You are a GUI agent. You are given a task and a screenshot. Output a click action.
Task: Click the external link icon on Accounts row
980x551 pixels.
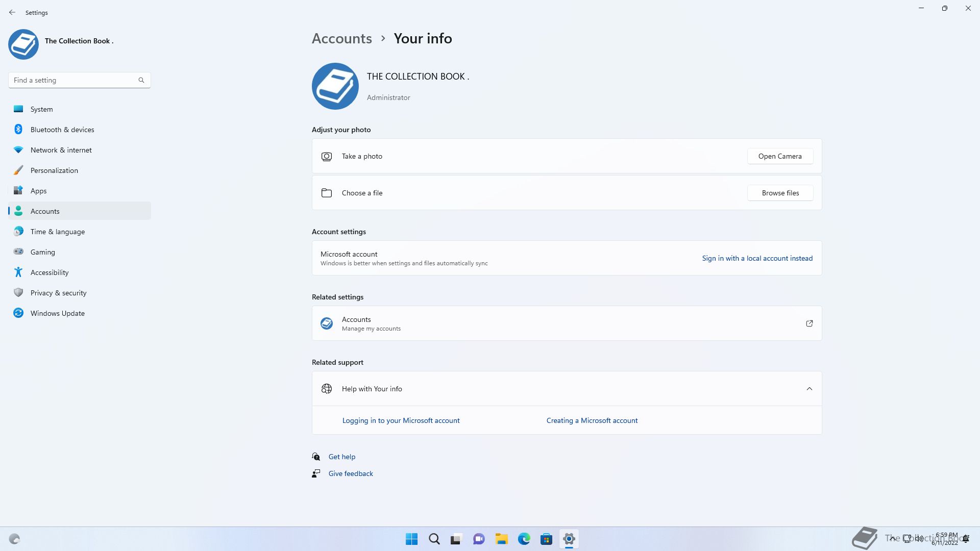point(809,323)
